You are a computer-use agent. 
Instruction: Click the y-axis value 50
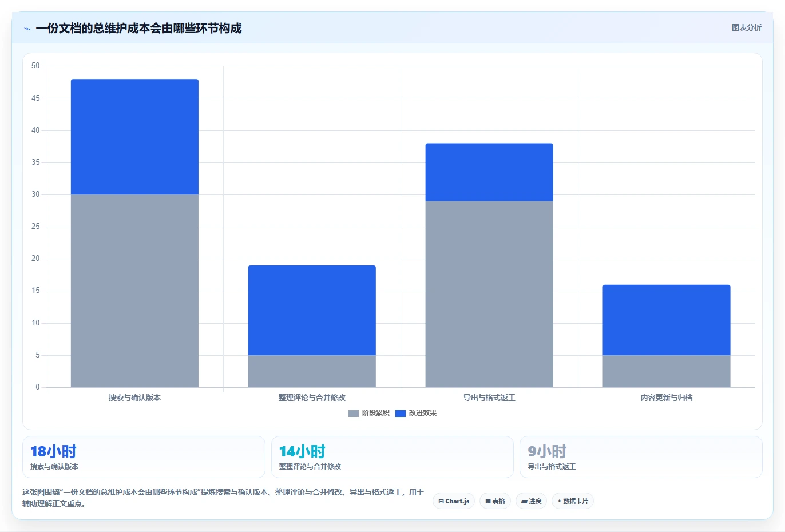click(x=35, y=66)
